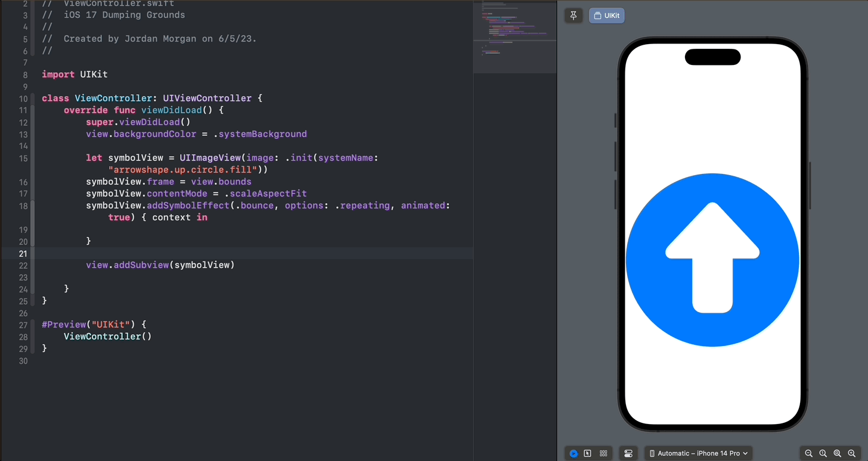Open the preview variants grid

(x=603, y=453)
